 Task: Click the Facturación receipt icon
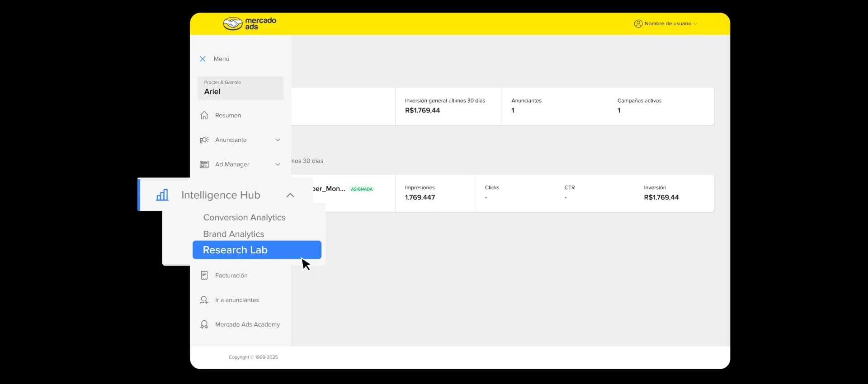pos(204,276)
